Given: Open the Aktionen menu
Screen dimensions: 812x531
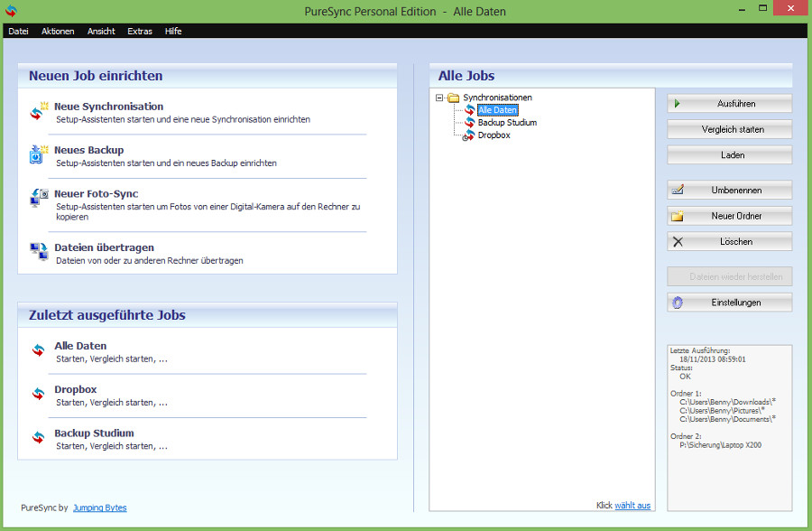Looking at the screenshot, I should click(58, 31).
